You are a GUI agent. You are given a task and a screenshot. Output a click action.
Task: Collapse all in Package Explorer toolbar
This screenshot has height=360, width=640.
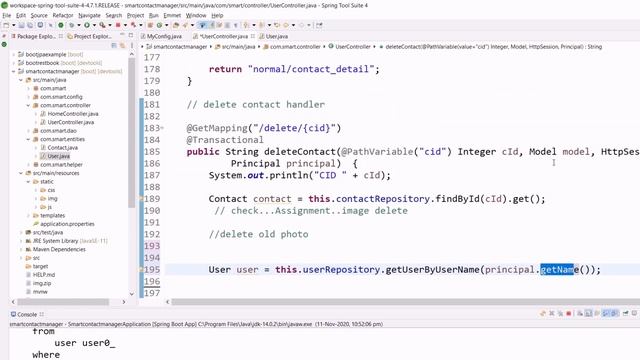click(114, 45)
